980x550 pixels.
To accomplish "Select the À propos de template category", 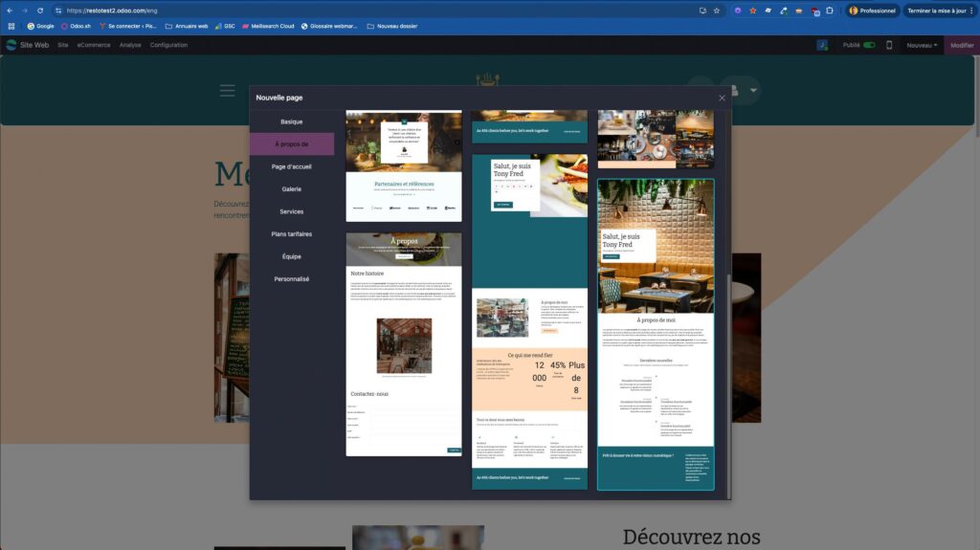I will click(291, 144).
